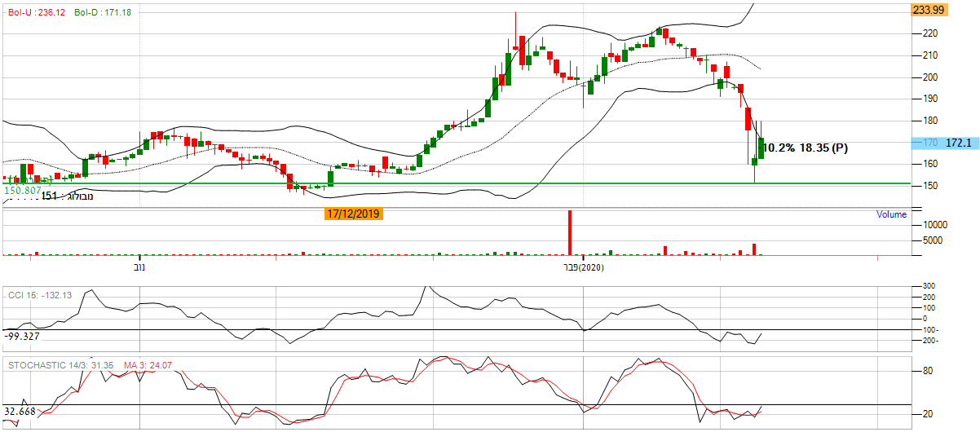The width and height of the screenshot is (980, 432).
Task: Click the green 150.807 support level label
Action: (x=23, y=190)
